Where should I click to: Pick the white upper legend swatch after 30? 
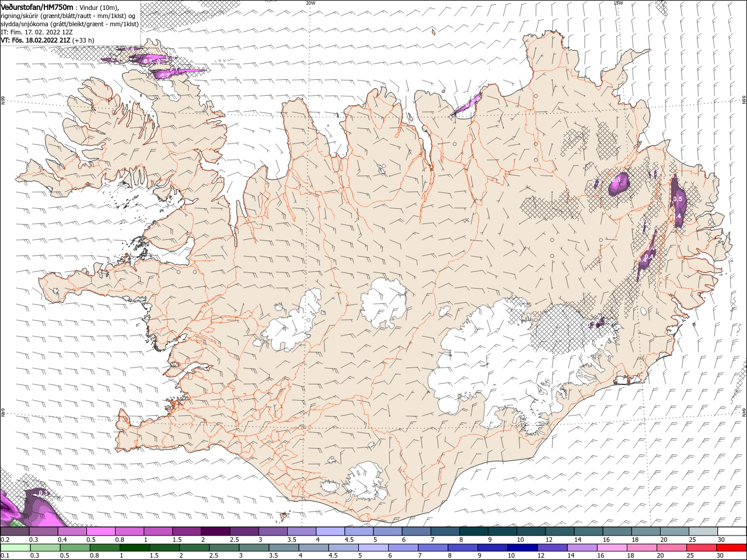pyautogui.click(x=732, y=531)
